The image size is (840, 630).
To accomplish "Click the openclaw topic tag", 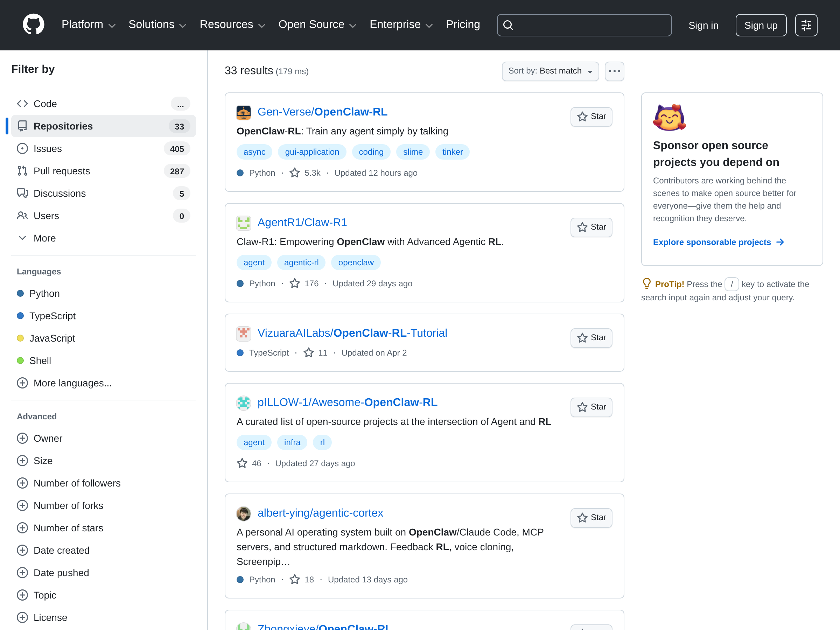I will click(x=356, y=262).
